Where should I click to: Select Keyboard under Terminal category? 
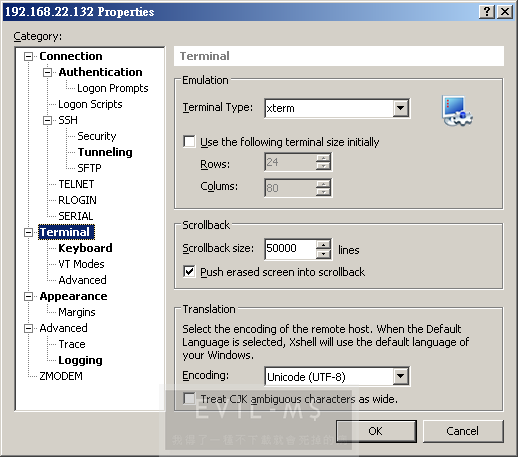(x=85, y=248)
